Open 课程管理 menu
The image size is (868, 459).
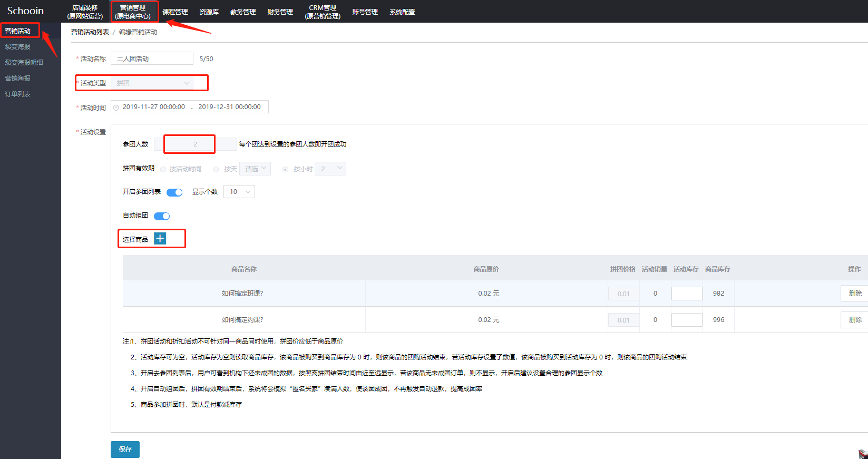(x=175, y=12)
